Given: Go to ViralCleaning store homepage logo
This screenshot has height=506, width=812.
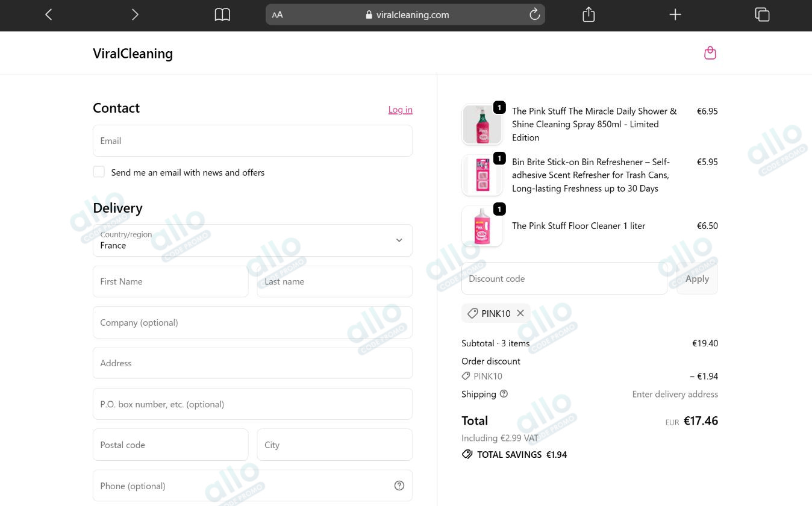Looking at the screenshot, I should pyautogui.click(x=133, y=54).
